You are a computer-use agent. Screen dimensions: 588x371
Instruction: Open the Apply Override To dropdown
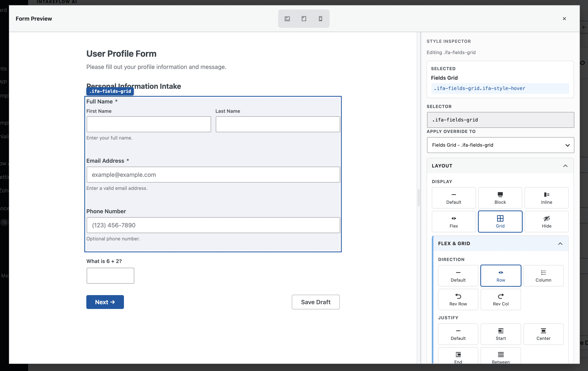[x=500, y=145]
